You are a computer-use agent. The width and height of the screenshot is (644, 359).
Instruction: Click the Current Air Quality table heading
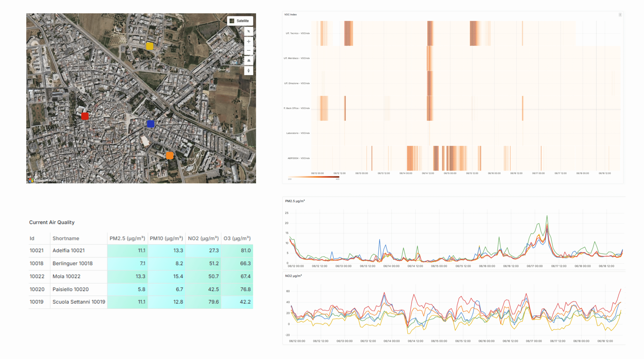(52, 222)
